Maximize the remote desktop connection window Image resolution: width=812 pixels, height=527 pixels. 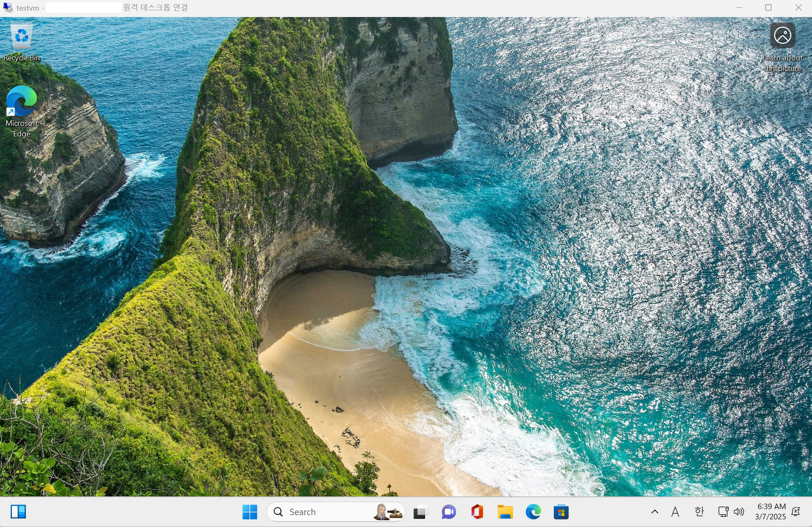point(768,8)
